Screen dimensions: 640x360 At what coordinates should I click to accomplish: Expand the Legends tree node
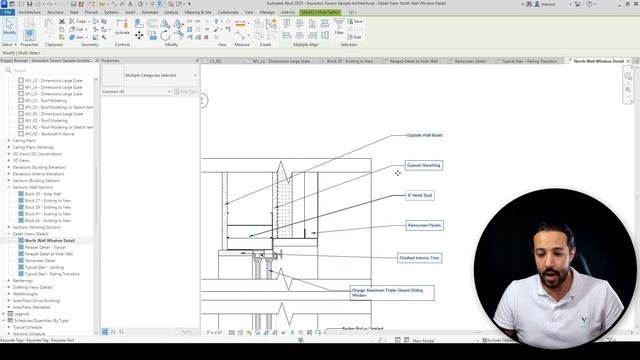pyautogui.click(x=4, y=314)
